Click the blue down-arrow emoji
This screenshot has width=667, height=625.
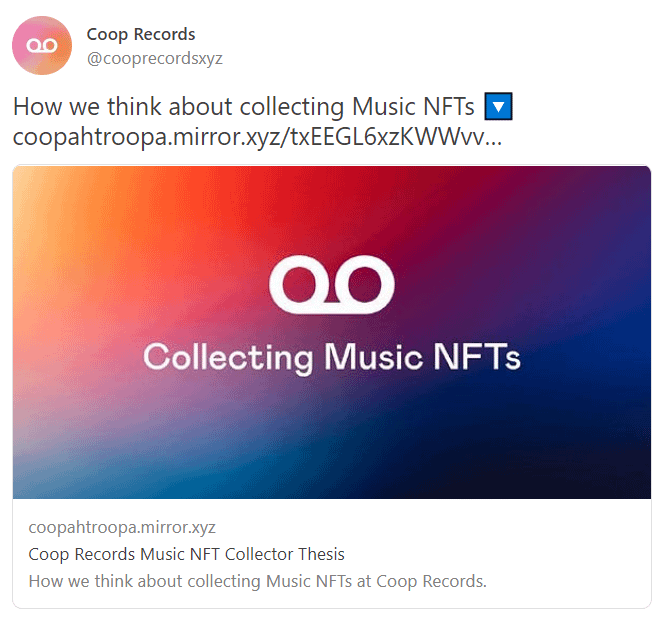click(x=497, y=106)
